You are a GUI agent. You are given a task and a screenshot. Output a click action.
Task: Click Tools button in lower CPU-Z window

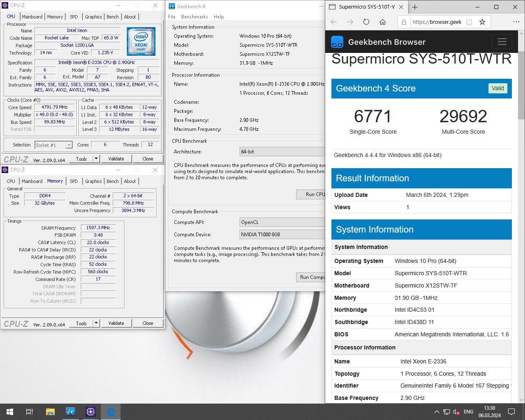81,323
